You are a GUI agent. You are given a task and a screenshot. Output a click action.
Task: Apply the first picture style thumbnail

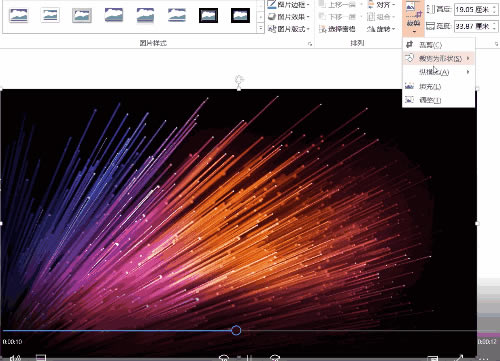pyautogui.click(x=19, y=15)
